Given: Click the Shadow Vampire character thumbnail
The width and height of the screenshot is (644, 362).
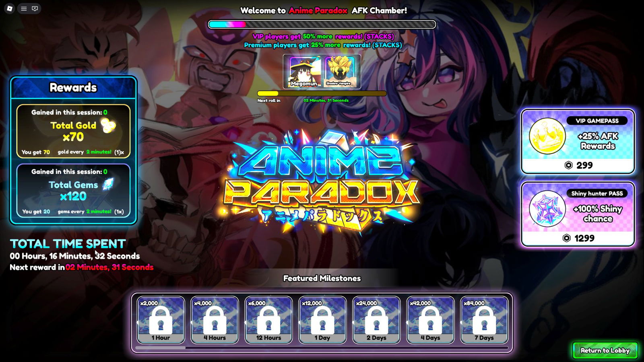Looking at the screenshot, I should coord(339,72).
